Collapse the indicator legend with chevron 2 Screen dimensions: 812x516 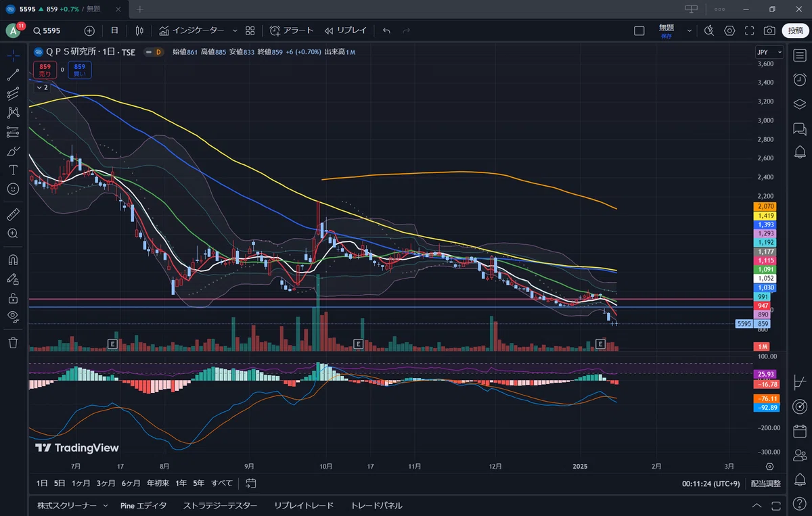(41, 87)
